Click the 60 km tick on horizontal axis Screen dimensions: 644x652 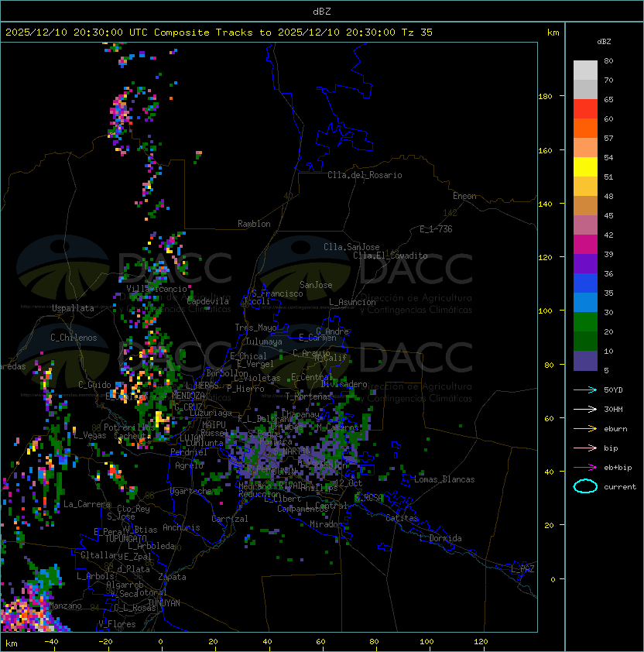point(320,642)
